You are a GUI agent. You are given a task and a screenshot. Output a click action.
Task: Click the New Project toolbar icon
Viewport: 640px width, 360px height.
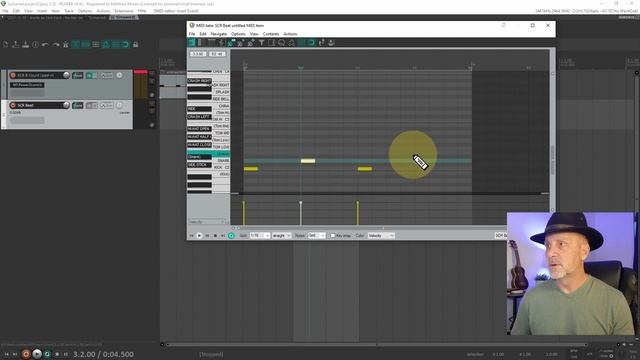(x=6, y=44)
